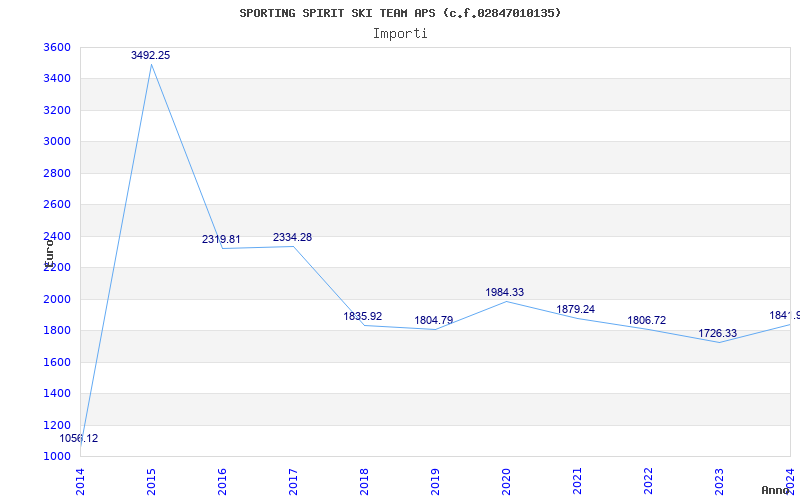Click the 3200 y-axis tick label
800x500 pixels.
tap(57, 110)
